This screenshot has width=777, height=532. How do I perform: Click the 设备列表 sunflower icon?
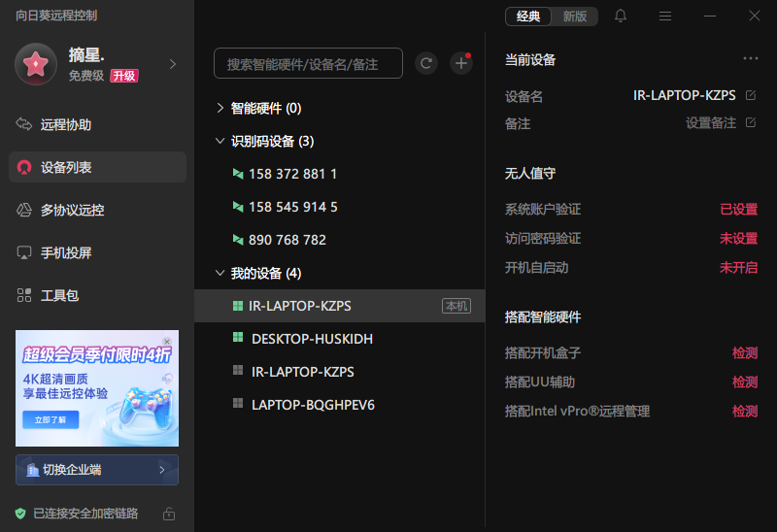[23, 167]
